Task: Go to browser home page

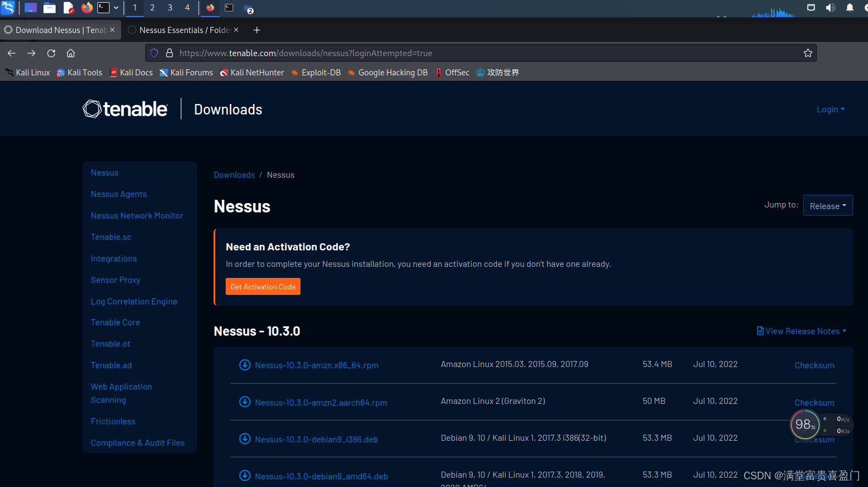Action: coord(70,53)
